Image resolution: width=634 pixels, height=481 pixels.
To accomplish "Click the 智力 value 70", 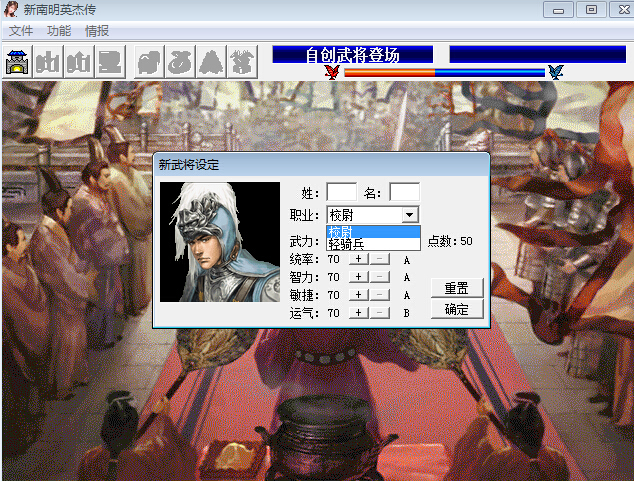I will coord(334,277).
